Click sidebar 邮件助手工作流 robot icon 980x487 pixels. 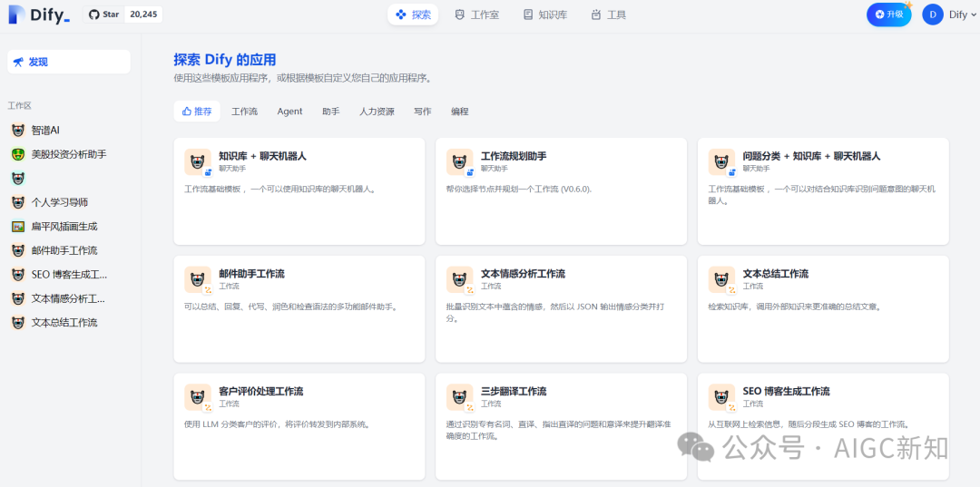click(18, 250)
